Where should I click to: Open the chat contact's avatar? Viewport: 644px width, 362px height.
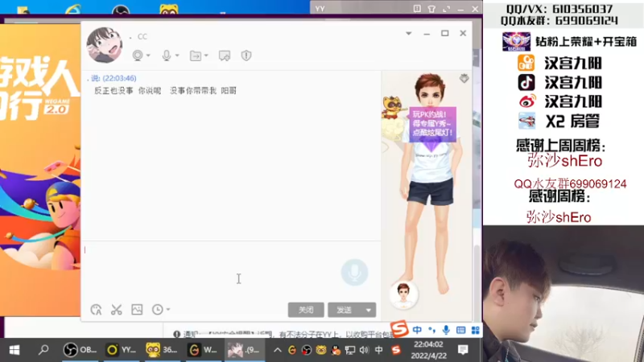[x=105, y=45]
